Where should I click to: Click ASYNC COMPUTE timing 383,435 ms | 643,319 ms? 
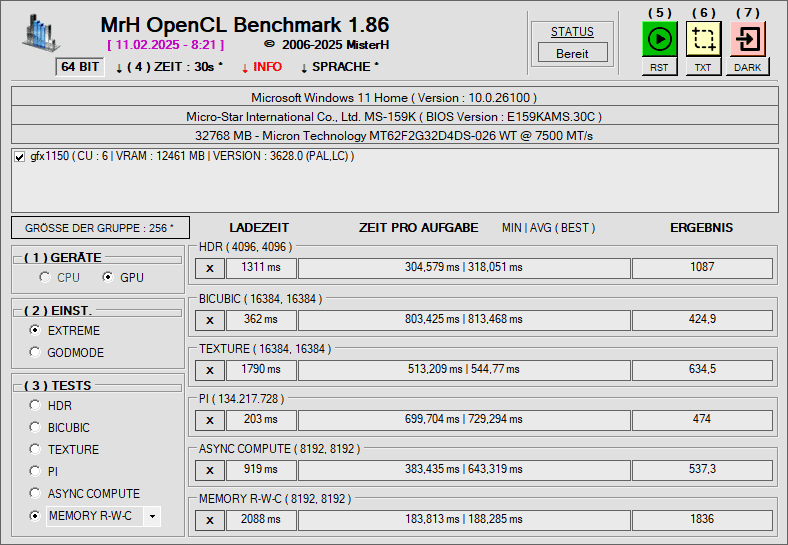[464, 470]
